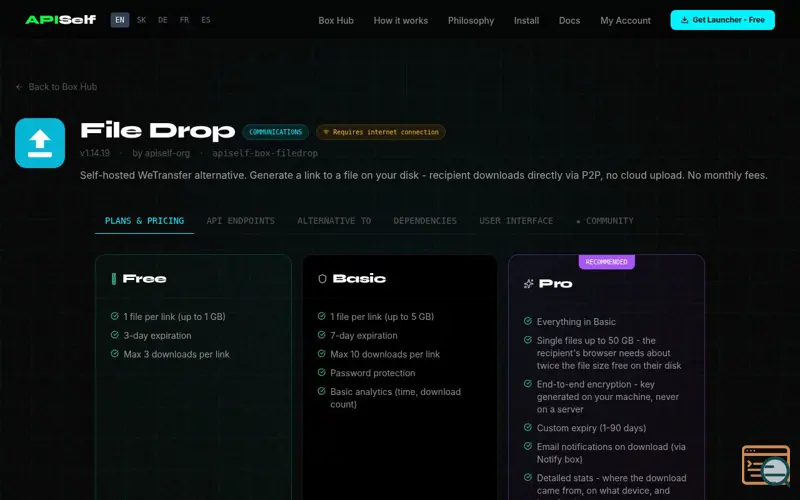Click the File Drop title
This screenshot has height=500, width=800.
coord(158,131)
